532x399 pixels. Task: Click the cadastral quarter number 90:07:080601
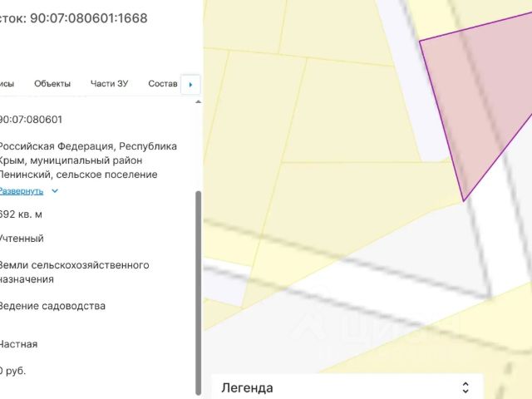tap(31, 120)
